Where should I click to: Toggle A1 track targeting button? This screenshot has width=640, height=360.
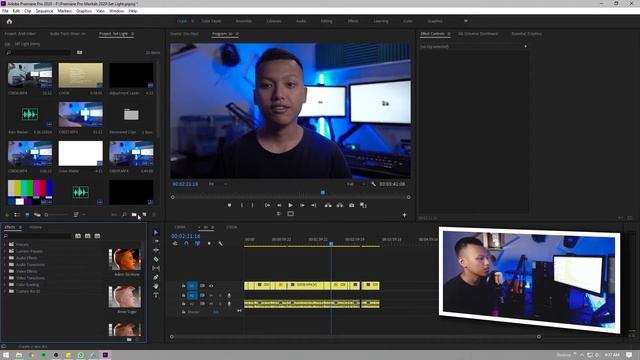click(192, 295)
